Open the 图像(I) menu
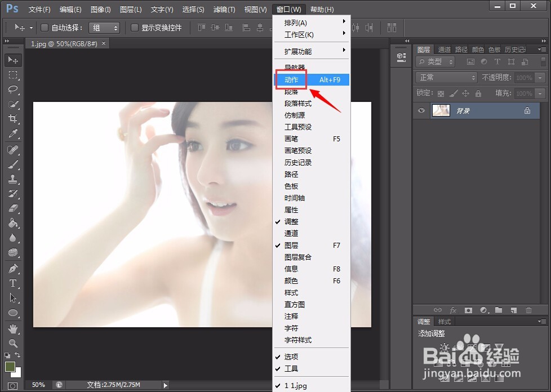 100,10
